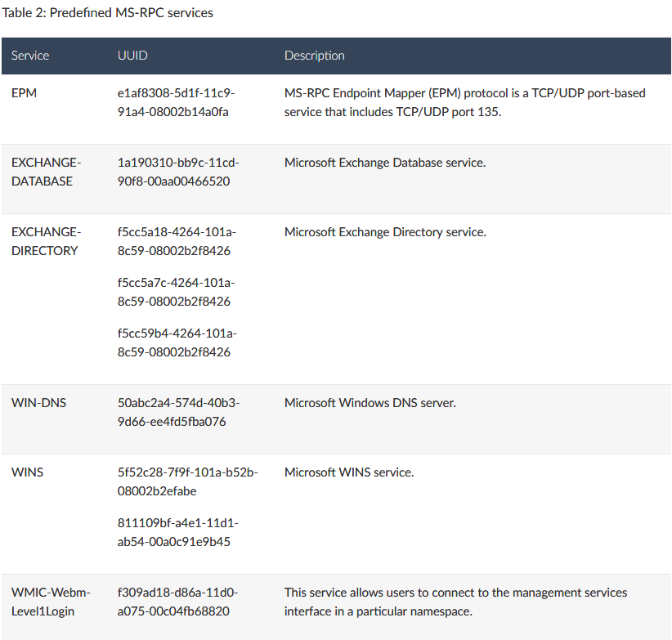Select UUID f309ad18-d86a-11d0-a075-00c04fb68820
Viewport: 672px width, 640px height.
[x=177, y=602]
